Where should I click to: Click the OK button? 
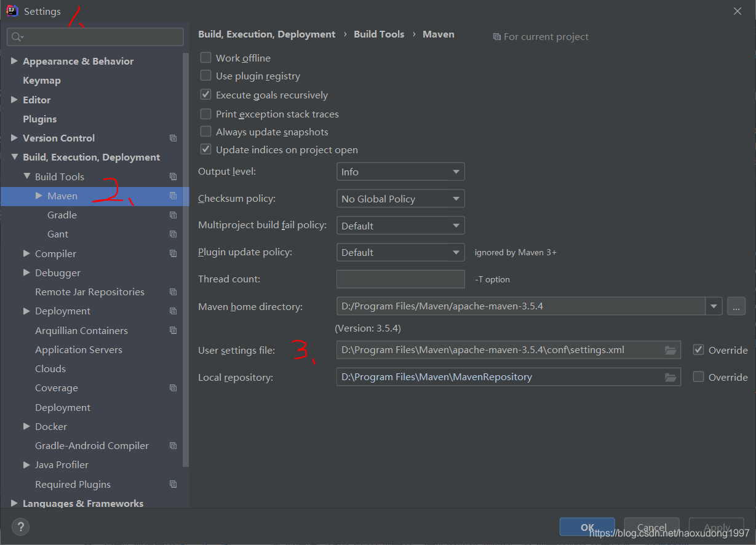587,527
